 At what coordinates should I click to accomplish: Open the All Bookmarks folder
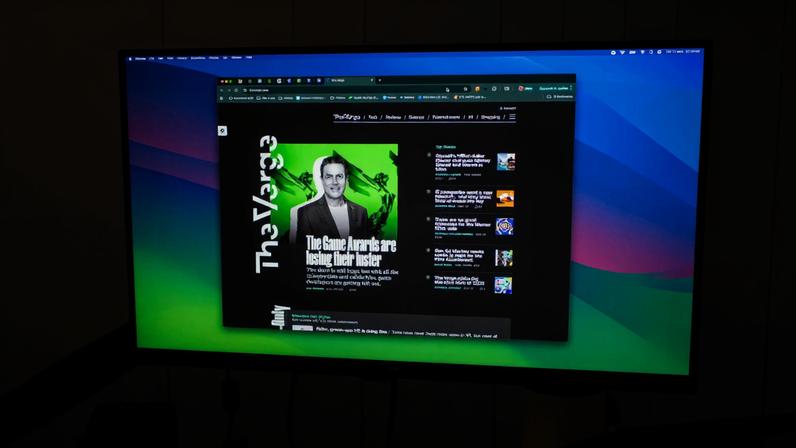click(x=559, y=96)
